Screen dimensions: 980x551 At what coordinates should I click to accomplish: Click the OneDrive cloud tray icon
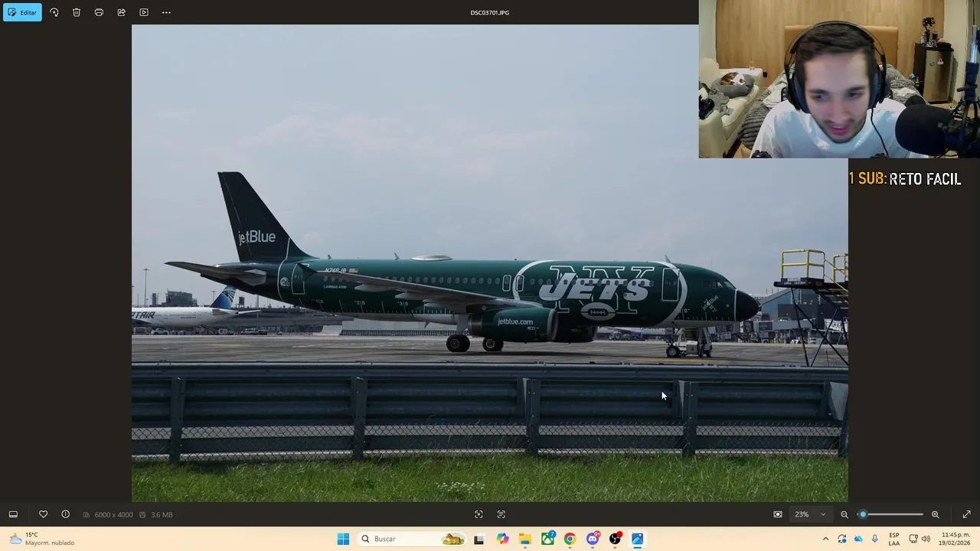click(858, 539)
